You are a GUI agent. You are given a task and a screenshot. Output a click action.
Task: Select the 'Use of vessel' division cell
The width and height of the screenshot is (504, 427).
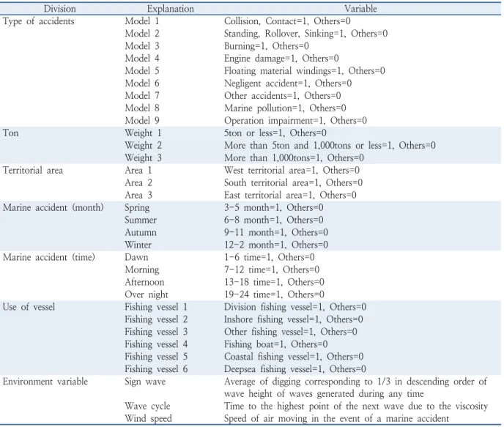pyautogui.click(x=29, y=307)
